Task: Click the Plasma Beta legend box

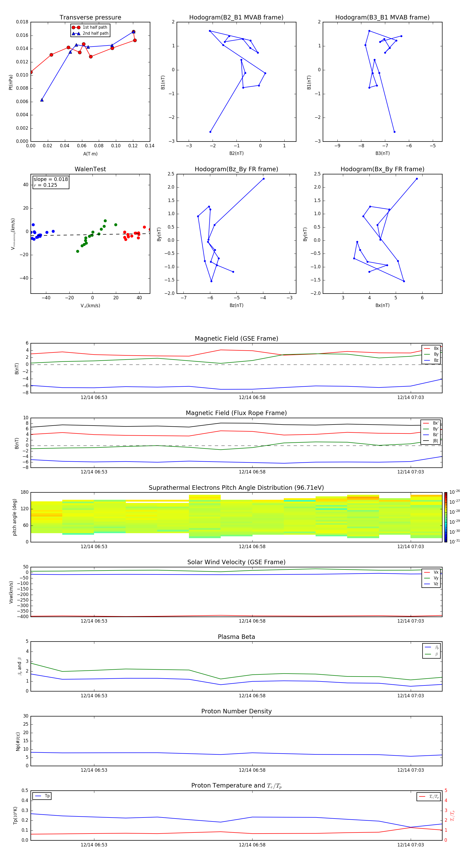Action: [x=431, y=651]
